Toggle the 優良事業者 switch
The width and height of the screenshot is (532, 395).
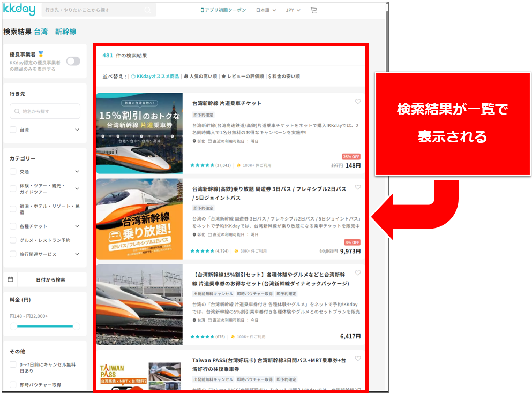(x=73, y=62)
